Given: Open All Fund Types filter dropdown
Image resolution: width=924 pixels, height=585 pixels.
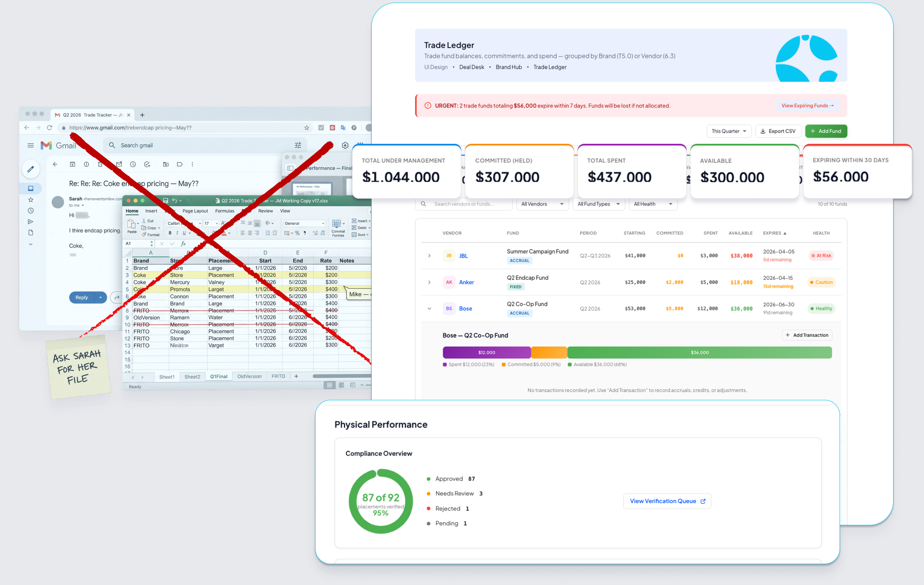Looking at the screenshot, I should [598, 204].
